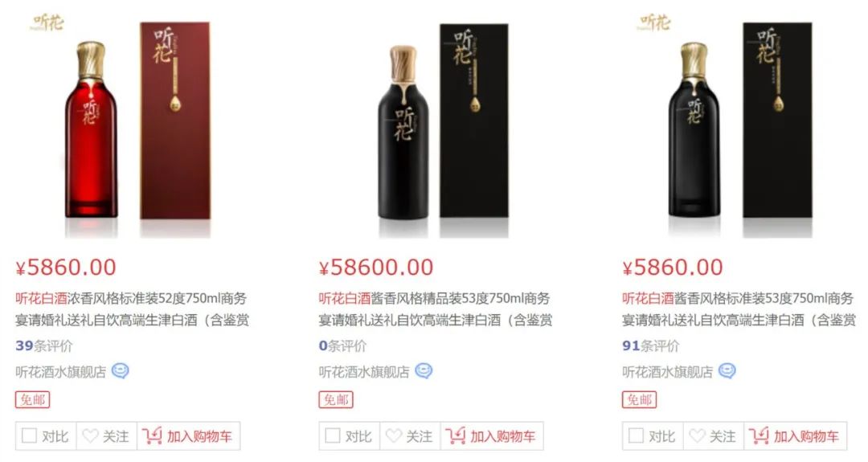Open chat icon beside third product's store
This screenshot has width=868, height=462.
coord(727,370)
